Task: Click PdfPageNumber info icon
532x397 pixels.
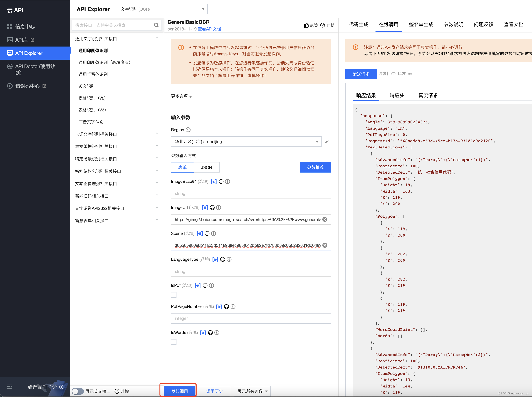Action: (x=233, y=307)
